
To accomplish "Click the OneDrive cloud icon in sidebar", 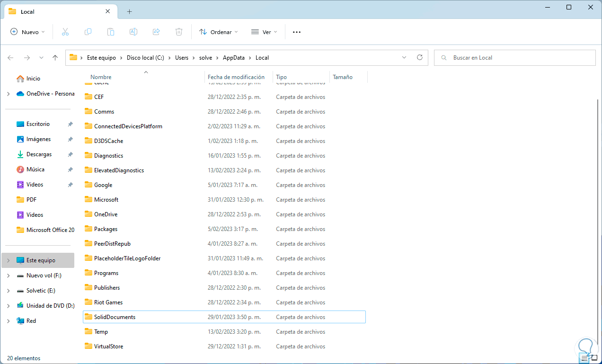I will pos(20,94).
